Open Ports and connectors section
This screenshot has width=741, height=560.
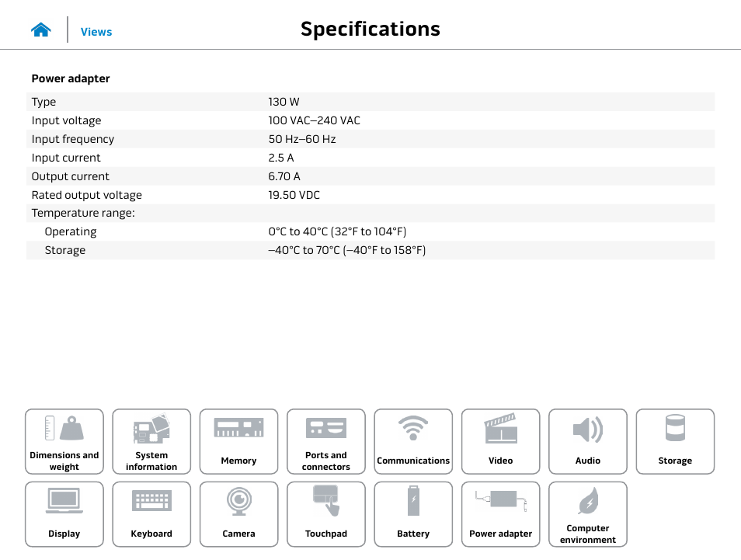[x=326, y=441]
